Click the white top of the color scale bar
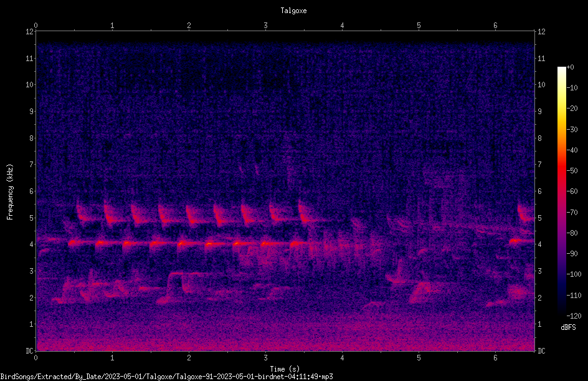The image size is (588, 381). [561, 70]
